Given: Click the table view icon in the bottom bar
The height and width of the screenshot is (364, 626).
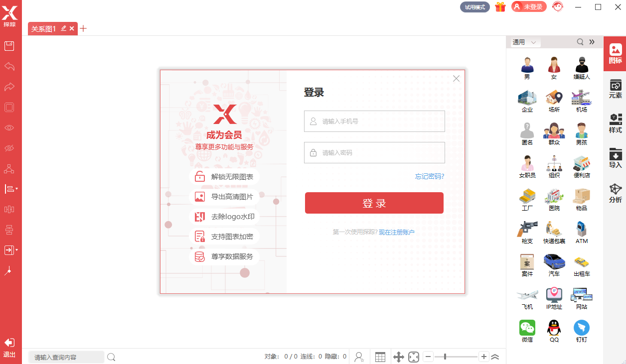Looking at the screenshot, I should coord(380,357).
